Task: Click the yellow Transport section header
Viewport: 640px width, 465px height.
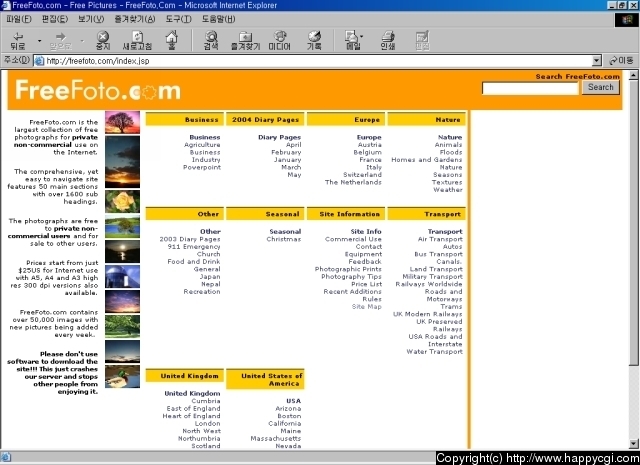Action: (427, 214)
